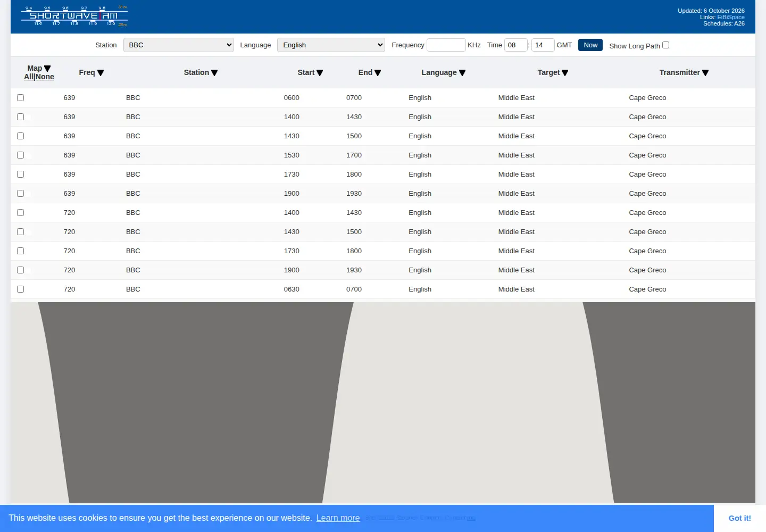The height and width of the screenshot is (532, 766).
Task: Check map box for 720 0630 row
Action: 20,289
